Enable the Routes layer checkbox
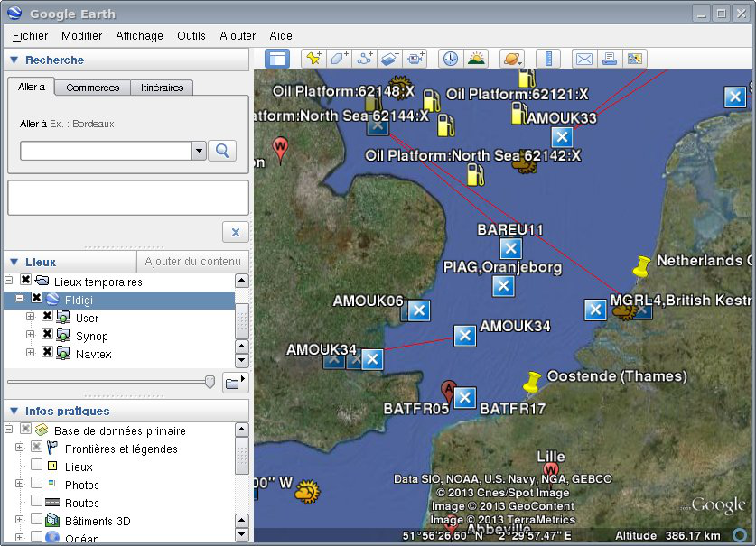 pyautogui.click(x=37, y=501)
